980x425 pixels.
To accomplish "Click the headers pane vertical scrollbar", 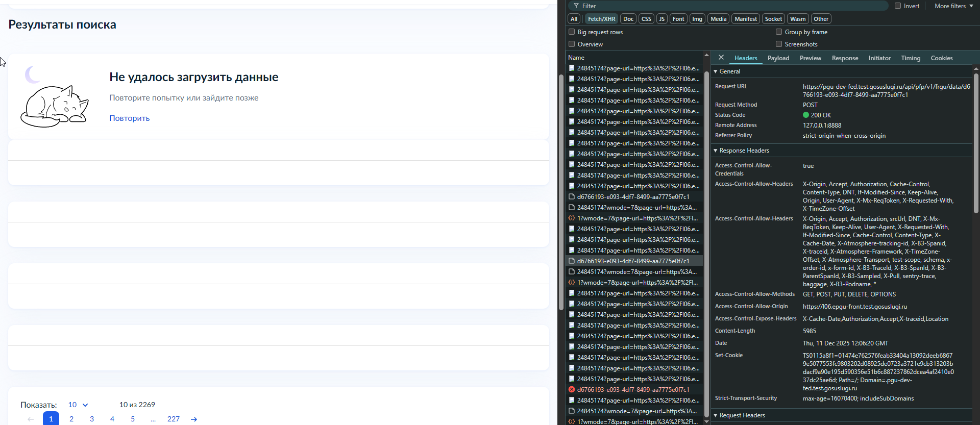I will coord(976,143).
